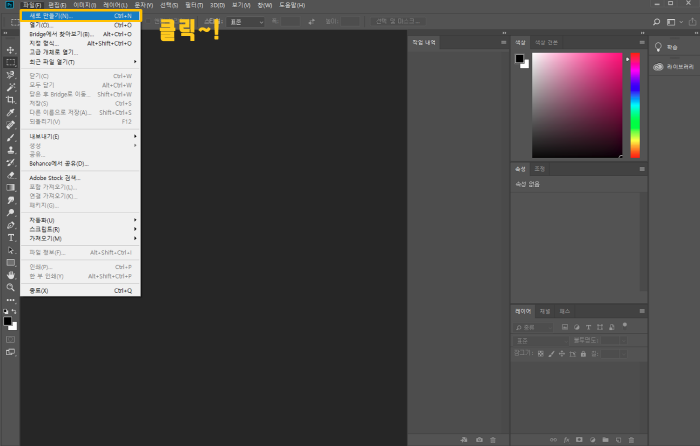700x446 pixels.
Task: Expand the 자동화(U) submenu
Action: pos(80,220)
